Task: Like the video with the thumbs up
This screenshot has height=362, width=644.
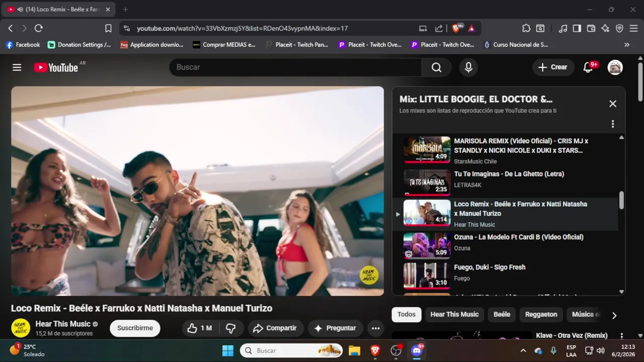Action: coord(200,328)
